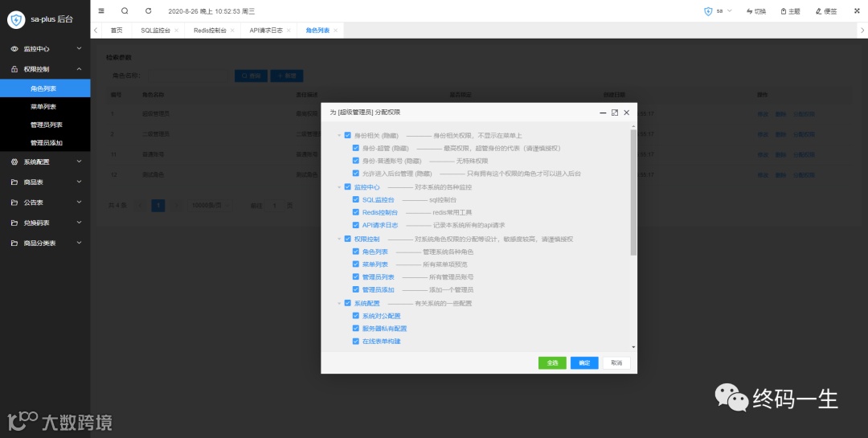This screenshot has width=868, height=438.
Task: Close the 分配权限 dialog
Action: point(627,113)
